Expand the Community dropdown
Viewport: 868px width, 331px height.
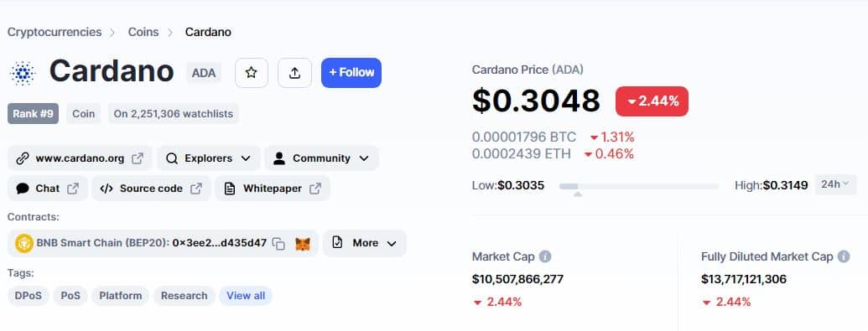pos(322,158)
